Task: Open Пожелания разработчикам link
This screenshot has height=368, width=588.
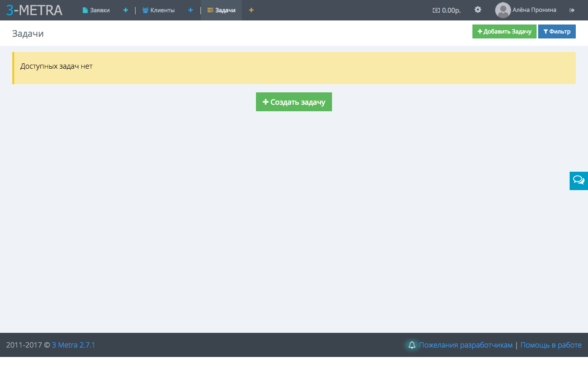Action: click(x=466, y=345)
